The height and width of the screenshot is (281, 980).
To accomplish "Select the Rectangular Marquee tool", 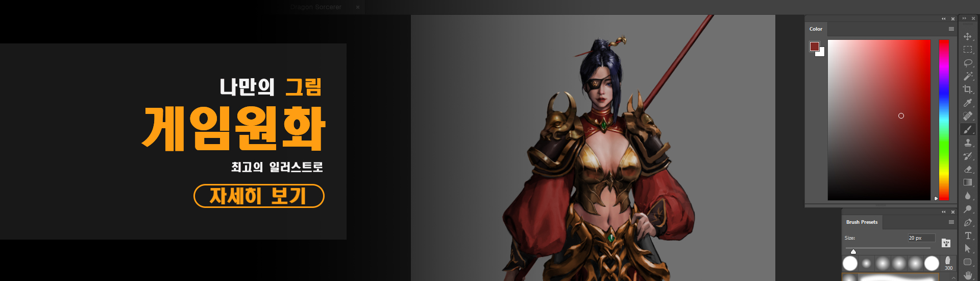I will pos(967,50).
